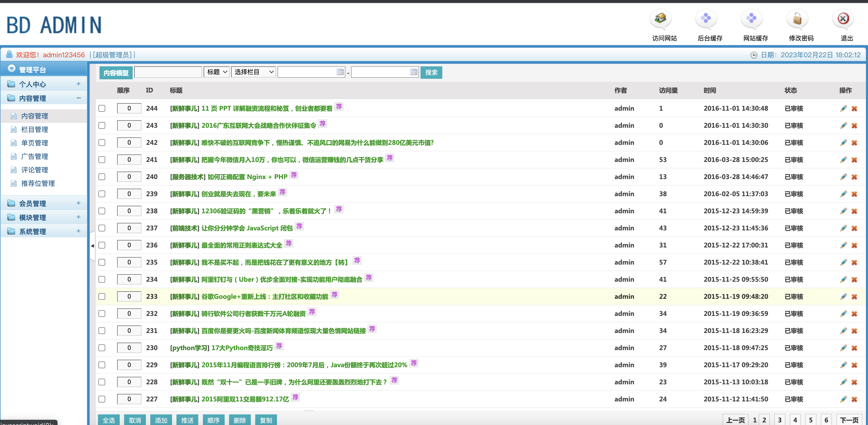Screen dimensions: 868x425
Task: Click the 搜索 button
Action: coord(431,73)
